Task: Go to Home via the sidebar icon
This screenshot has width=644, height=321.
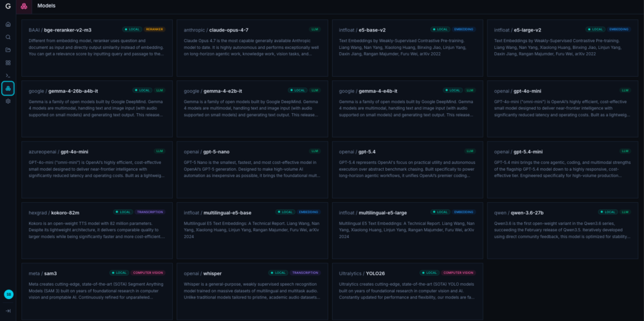Action: click(x=8, y=24)
